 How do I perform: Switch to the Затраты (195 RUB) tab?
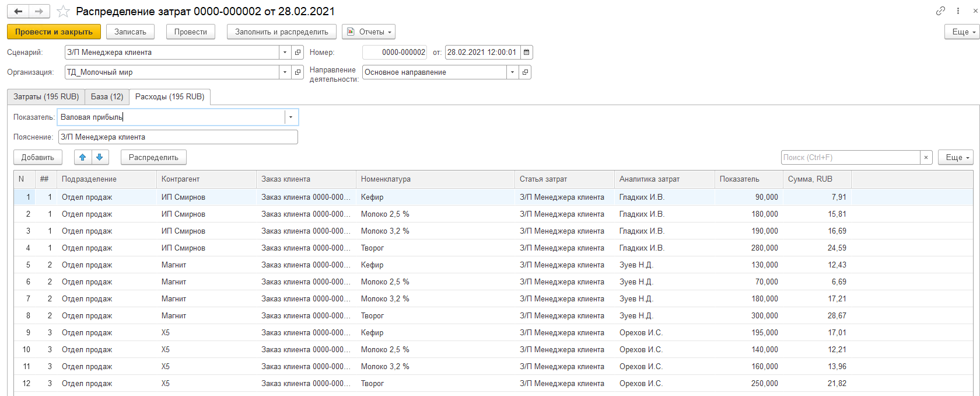click(46, 97)
